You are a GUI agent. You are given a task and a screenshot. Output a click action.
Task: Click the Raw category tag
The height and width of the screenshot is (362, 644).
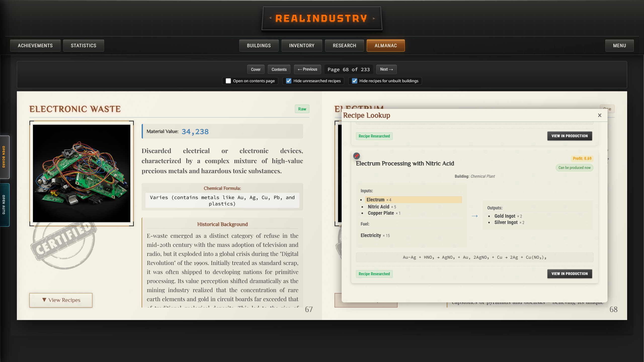point(302,109)
